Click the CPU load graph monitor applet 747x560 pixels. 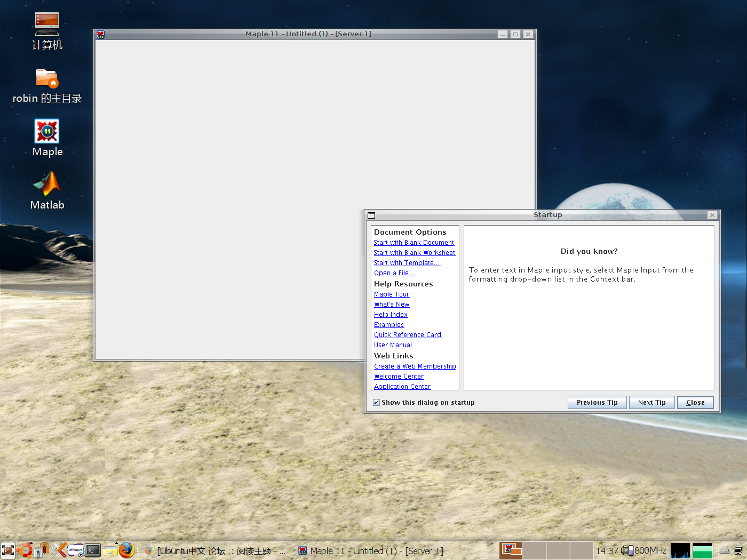point(680,550)
